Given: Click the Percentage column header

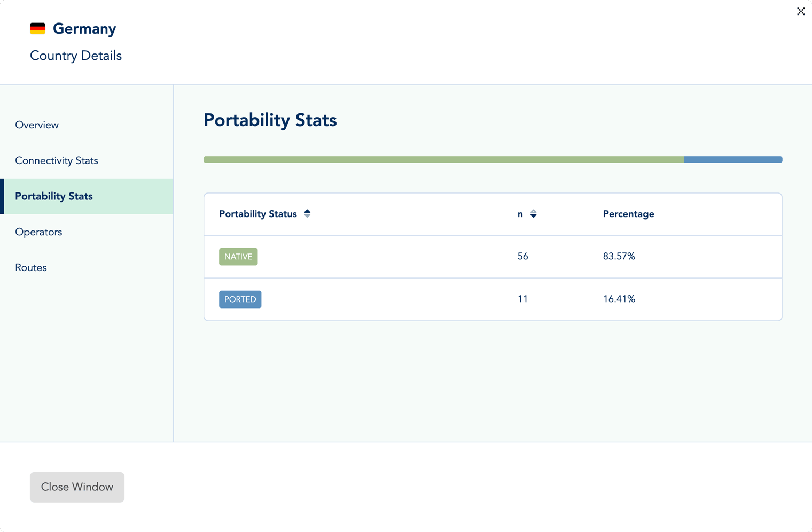Looking at the screenshot, I should point(628,214).
